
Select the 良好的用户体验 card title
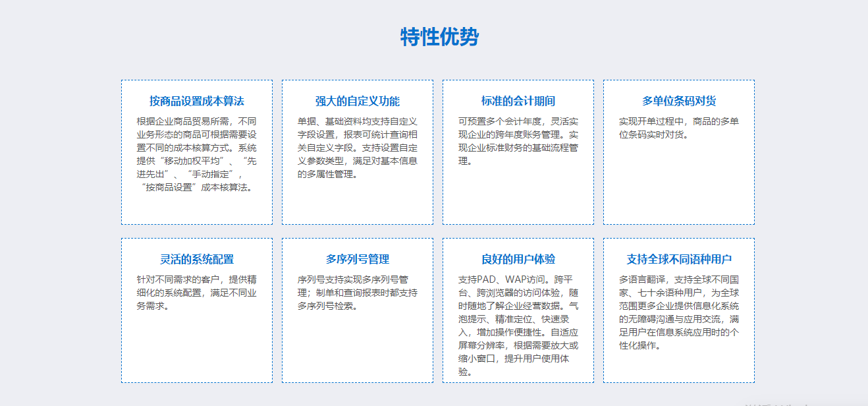518,259
